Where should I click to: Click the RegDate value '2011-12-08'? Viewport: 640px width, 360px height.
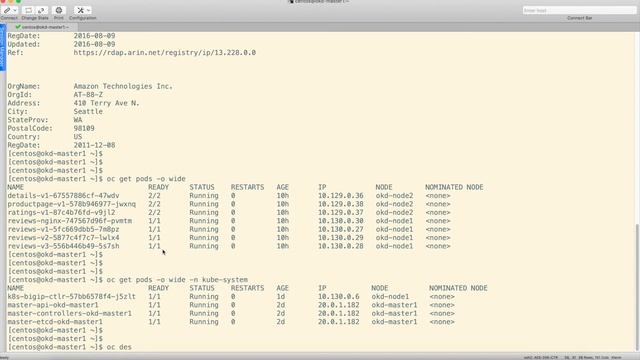(94, 145)
